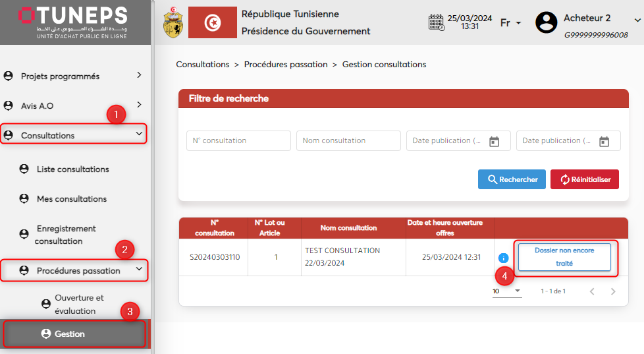Open Liste consultations in sidebar

click(72, 169)
